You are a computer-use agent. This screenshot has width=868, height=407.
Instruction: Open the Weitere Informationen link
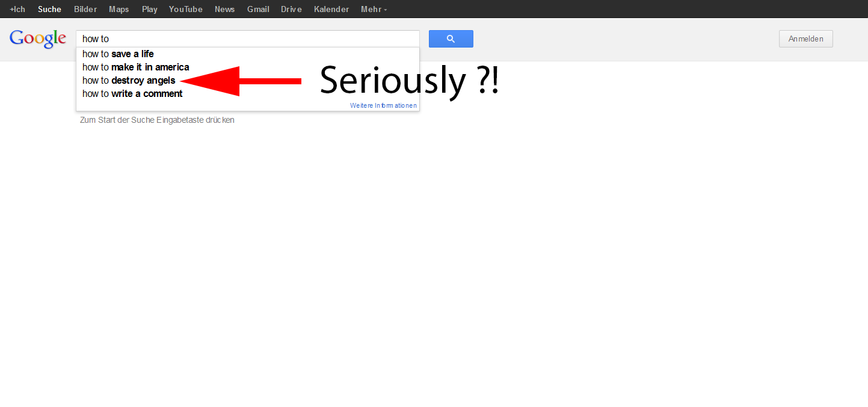pos(383,105)
